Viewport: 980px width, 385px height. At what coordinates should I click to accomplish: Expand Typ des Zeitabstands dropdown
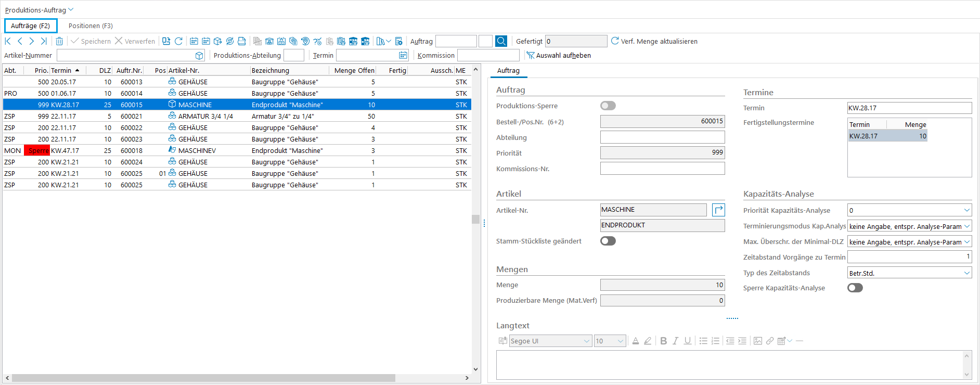pyautogui.click(x=966, y=273)
